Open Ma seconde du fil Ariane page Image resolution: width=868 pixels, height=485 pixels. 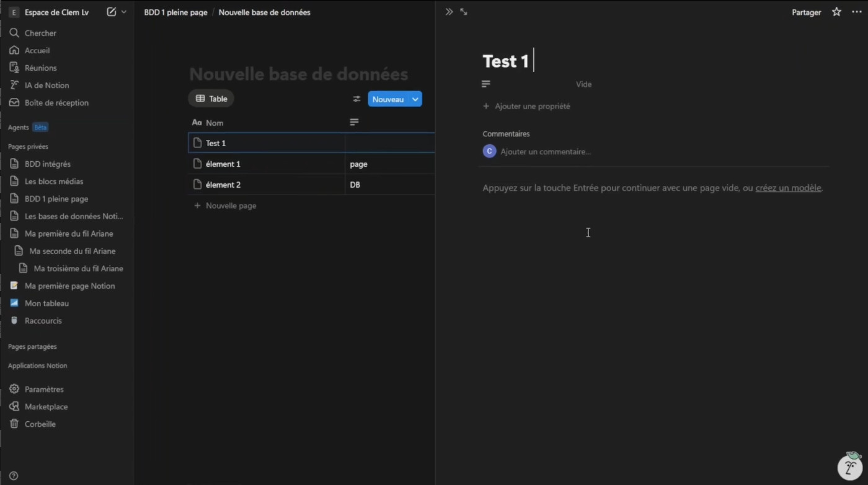pyautogui.click(x=72, y=251)
